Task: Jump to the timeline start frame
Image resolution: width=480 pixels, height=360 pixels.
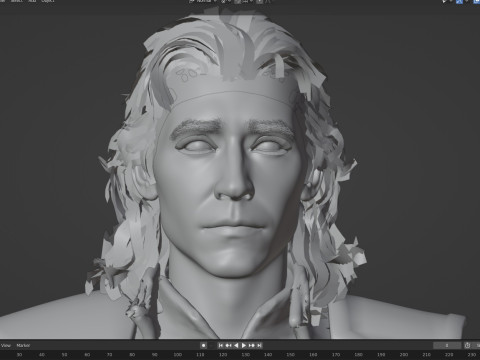Action: (x=221, y=345)
